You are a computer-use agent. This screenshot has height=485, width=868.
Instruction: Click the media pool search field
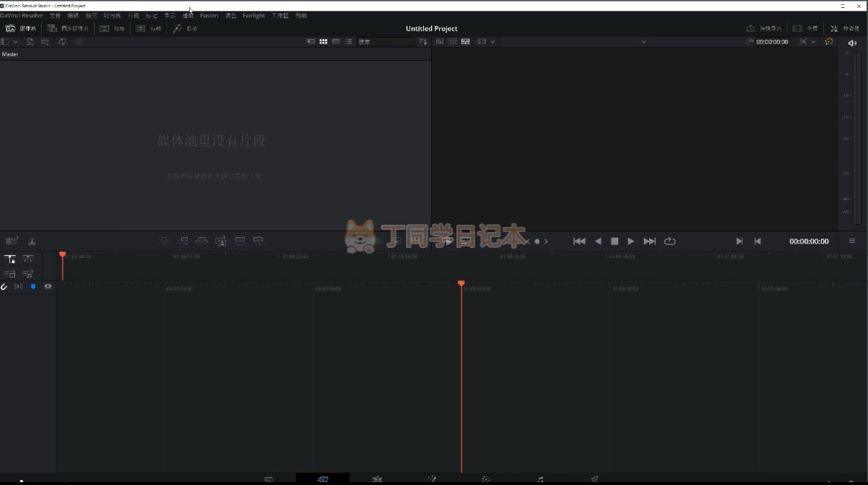coord(385,42)
